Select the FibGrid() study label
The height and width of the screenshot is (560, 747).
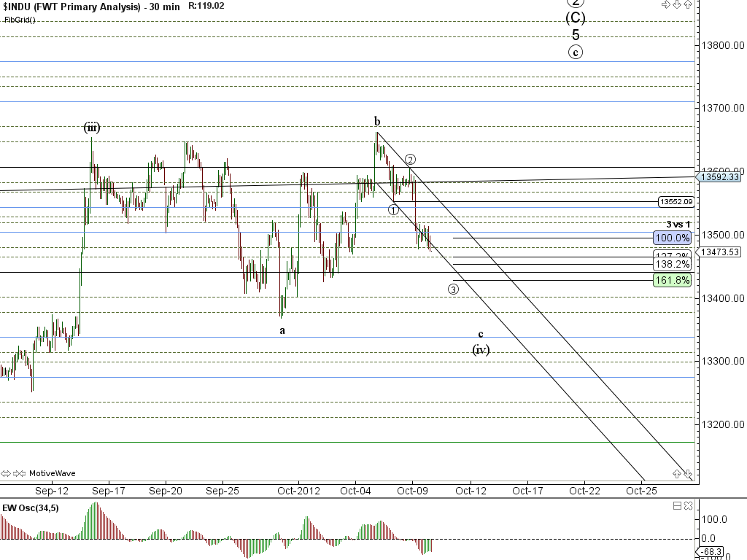tap(20, 20)
